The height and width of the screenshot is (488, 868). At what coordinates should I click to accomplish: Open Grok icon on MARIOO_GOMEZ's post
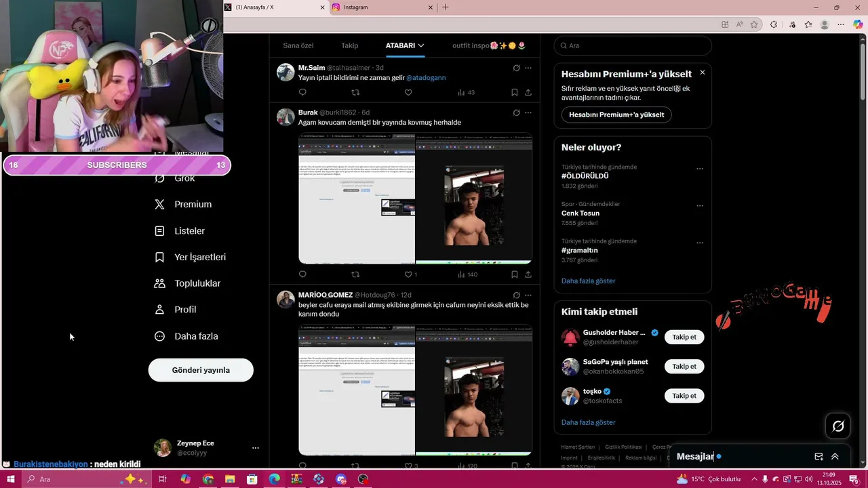[516, 295]
